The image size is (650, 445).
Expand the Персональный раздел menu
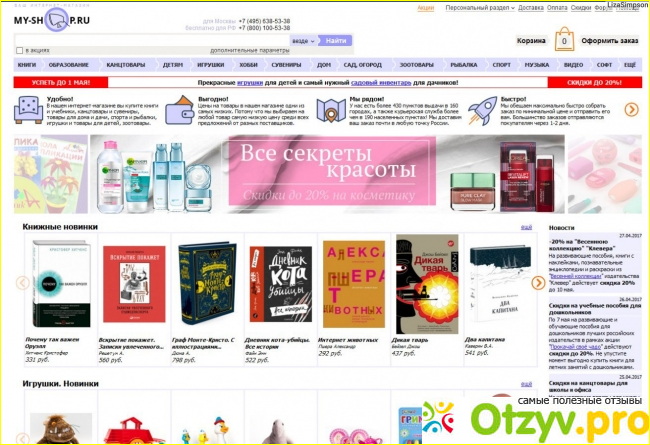point(480,8)
